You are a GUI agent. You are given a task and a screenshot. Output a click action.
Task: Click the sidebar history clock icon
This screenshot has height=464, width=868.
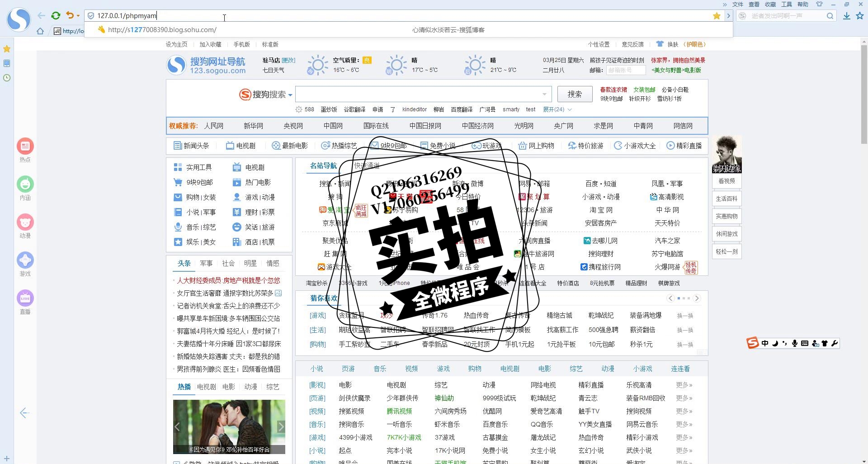click(x=7, y=78)
